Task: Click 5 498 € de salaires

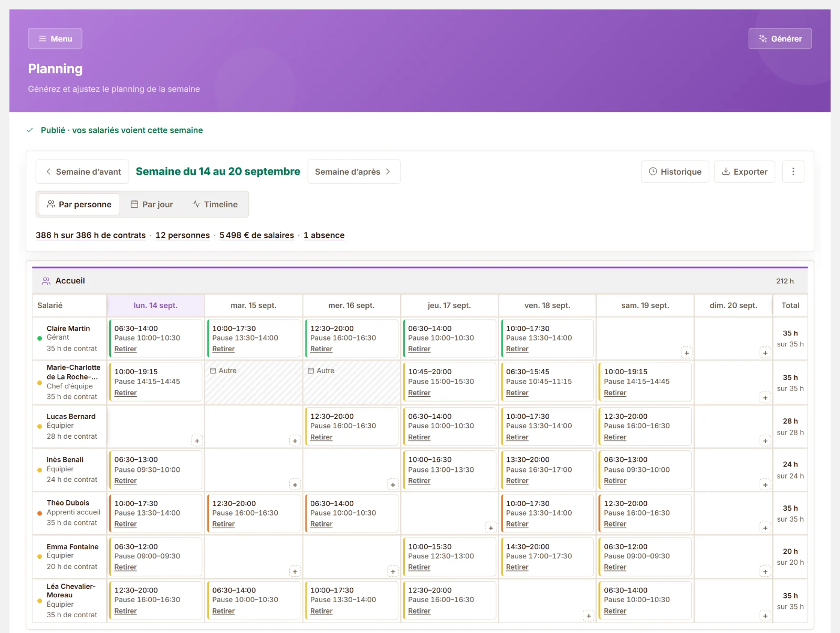Action: pyautogui.click(x=257, y=235)
